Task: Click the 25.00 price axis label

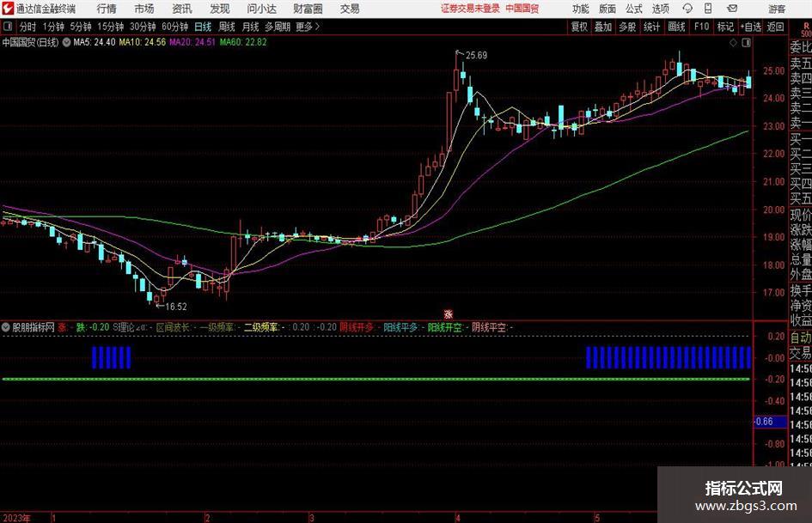Action: (x=773, y=71)
